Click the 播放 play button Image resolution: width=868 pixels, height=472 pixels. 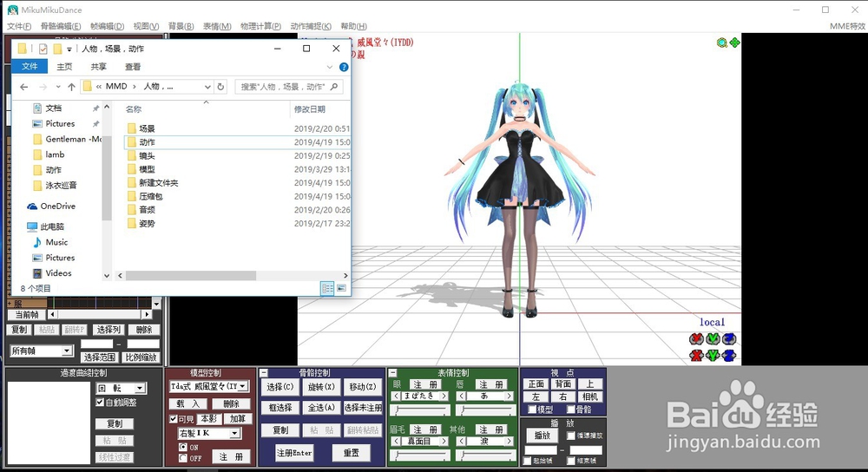tap(542, 436)
